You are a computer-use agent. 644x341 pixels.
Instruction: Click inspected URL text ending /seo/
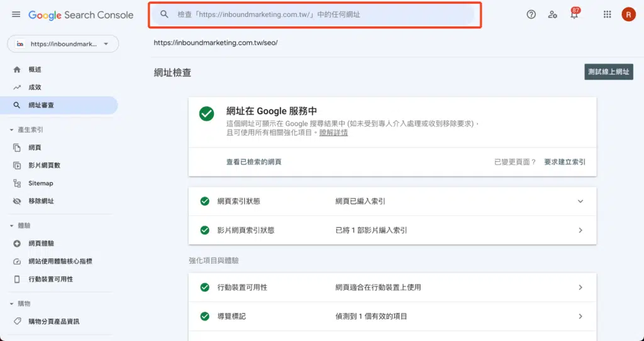216,43
